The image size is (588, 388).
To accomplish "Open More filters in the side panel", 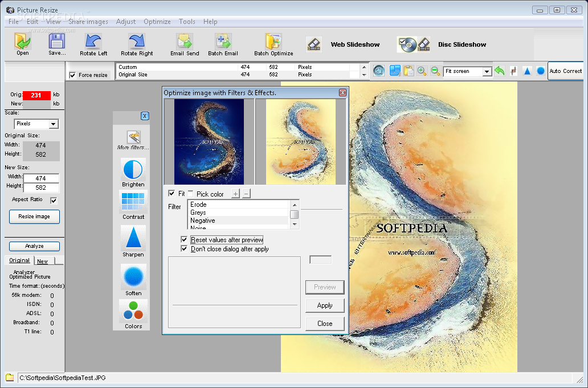I will coord(133,140).
